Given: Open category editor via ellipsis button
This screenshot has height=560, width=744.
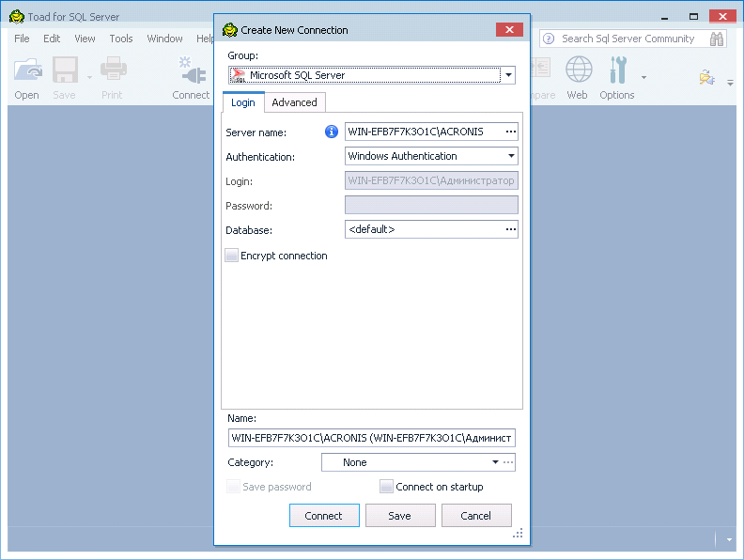Looking at the screenshot, I should click(508, 462).
